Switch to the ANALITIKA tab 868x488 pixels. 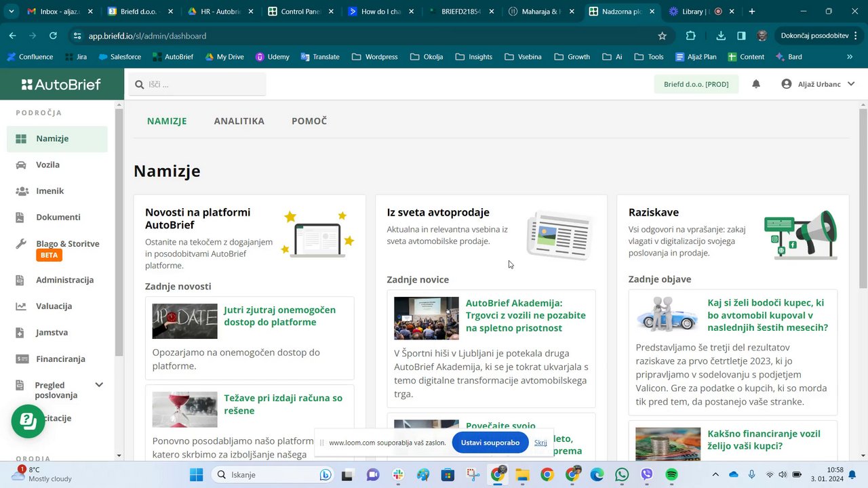point(239,121)
